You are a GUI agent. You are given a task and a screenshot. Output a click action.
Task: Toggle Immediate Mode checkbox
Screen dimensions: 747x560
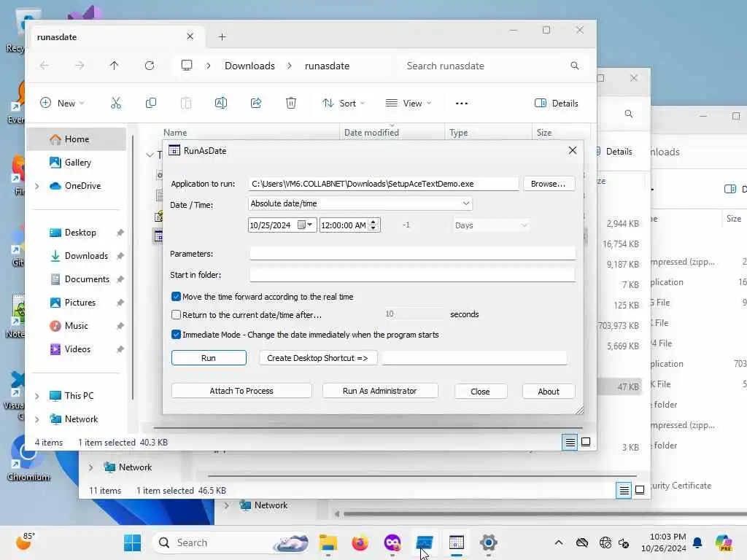click(176, 335)
